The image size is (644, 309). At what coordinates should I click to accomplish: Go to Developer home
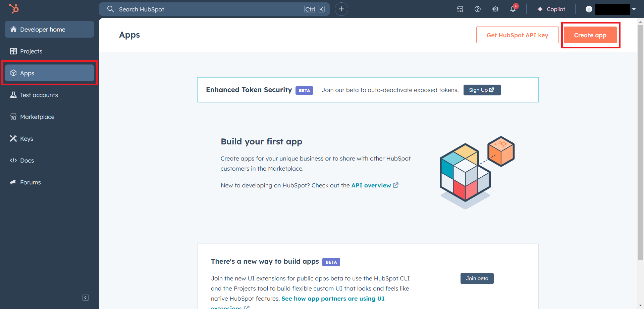[49, 29]
